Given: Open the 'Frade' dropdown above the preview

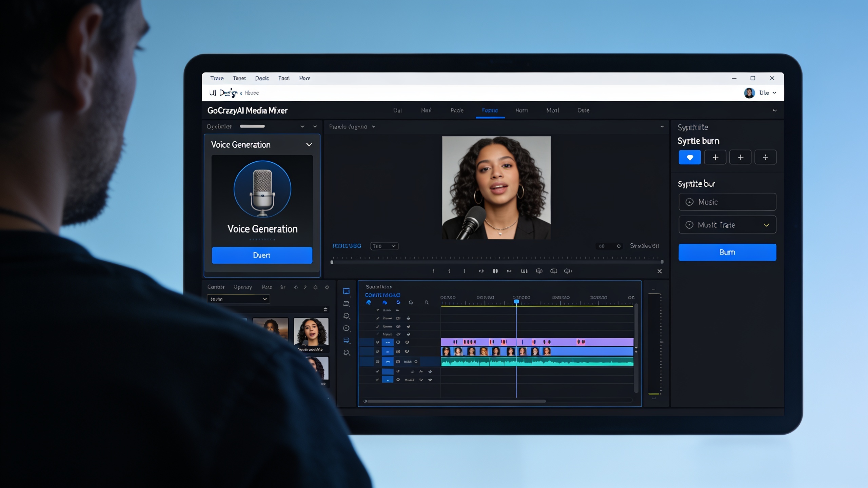Looking at the screenshot, I should [x=352, y=127].
